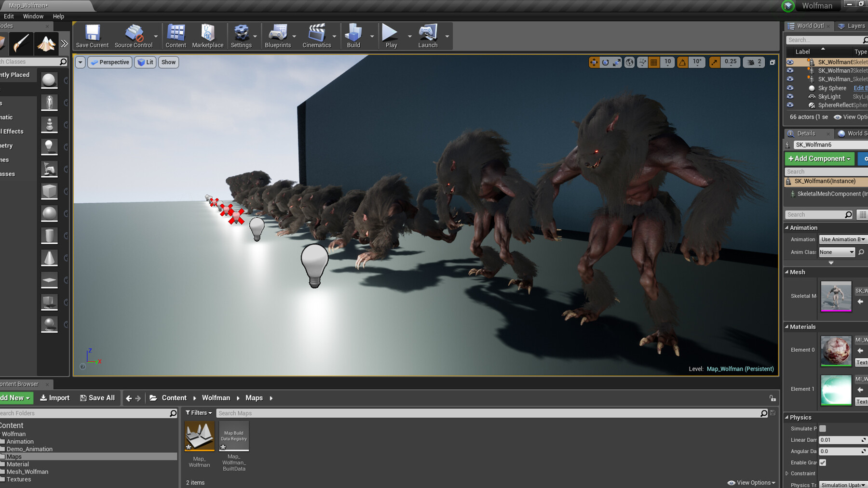Open the Help menu
Screen dimensions: 868x488
[58, 16]
